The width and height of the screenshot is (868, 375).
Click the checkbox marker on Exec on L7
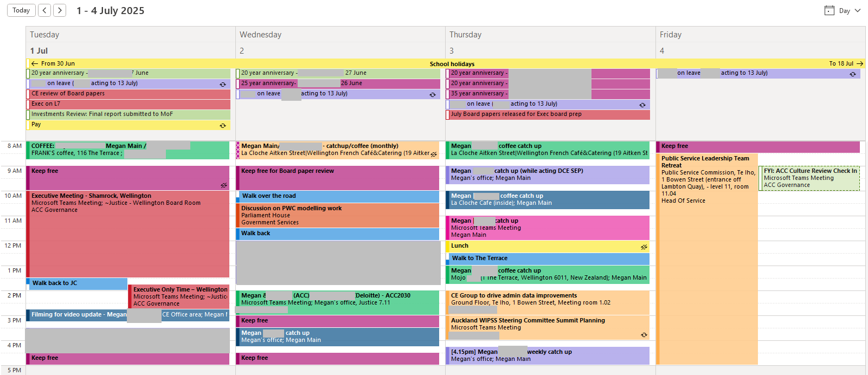(x=28, y=104)
